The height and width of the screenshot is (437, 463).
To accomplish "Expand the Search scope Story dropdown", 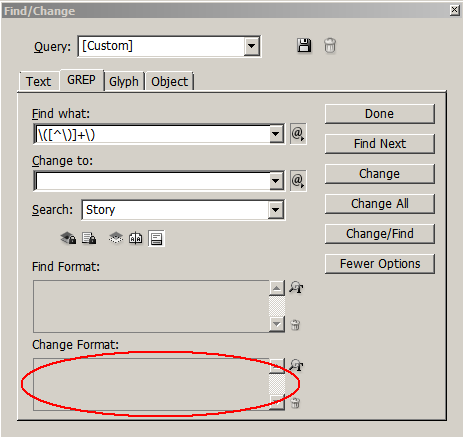I will tap(276, 210).
